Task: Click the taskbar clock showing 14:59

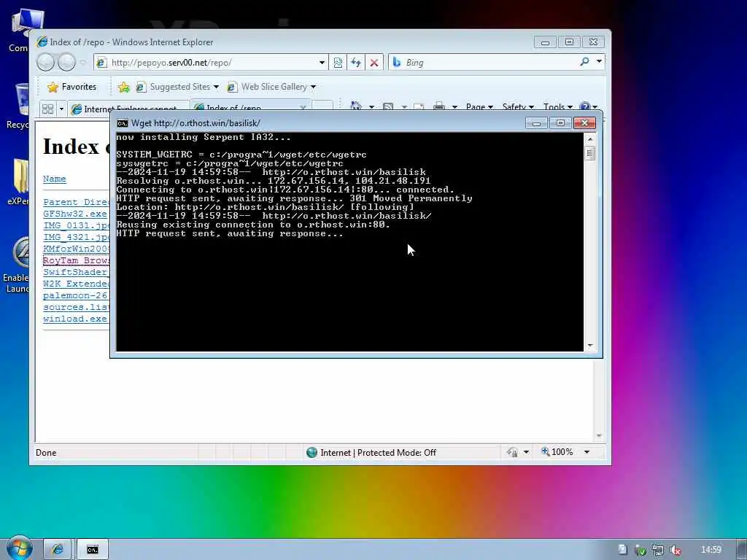Action: pyautogui.click(x=711, y=550)
